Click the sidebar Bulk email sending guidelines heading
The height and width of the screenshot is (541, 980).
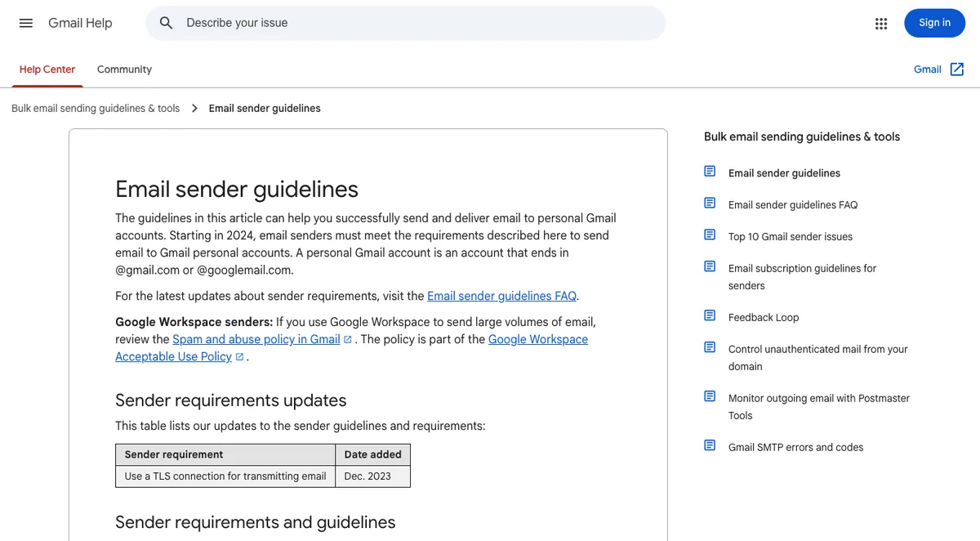pyautogui.click(x=802, y=137)
